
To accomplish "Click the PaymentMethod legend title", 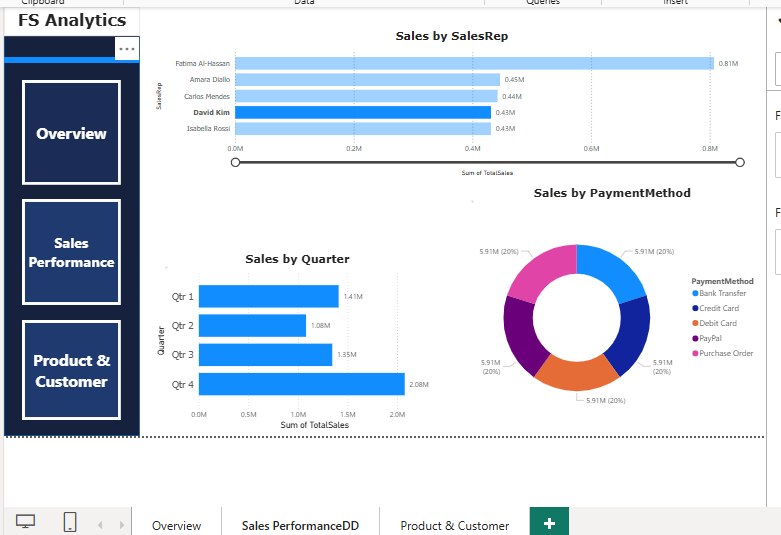I will tap(722, 281).
